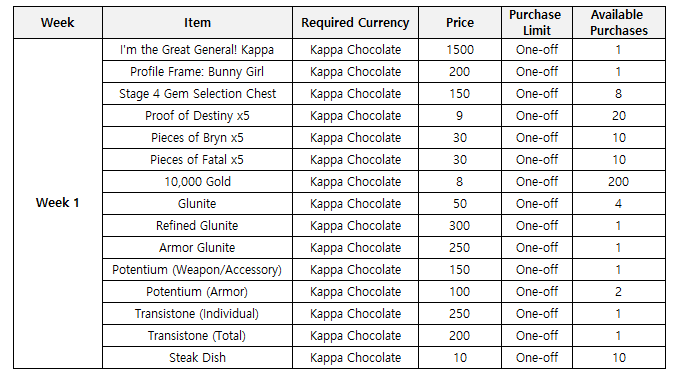Image resolution: width=679 pixels, height=375 pixels.
Task: Click the Purchase Limit header
Action: point(537,23)
